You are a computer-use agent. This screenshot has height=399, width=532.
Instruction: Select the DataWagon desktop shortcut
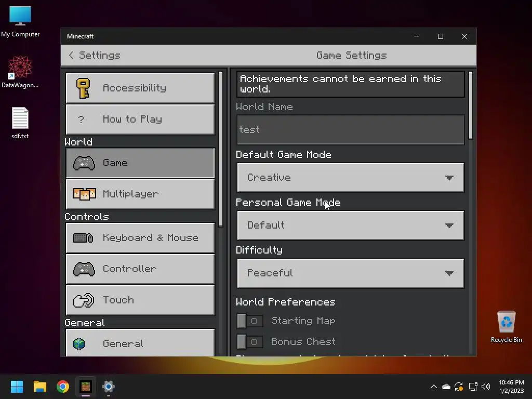click(x=20, y=72)
